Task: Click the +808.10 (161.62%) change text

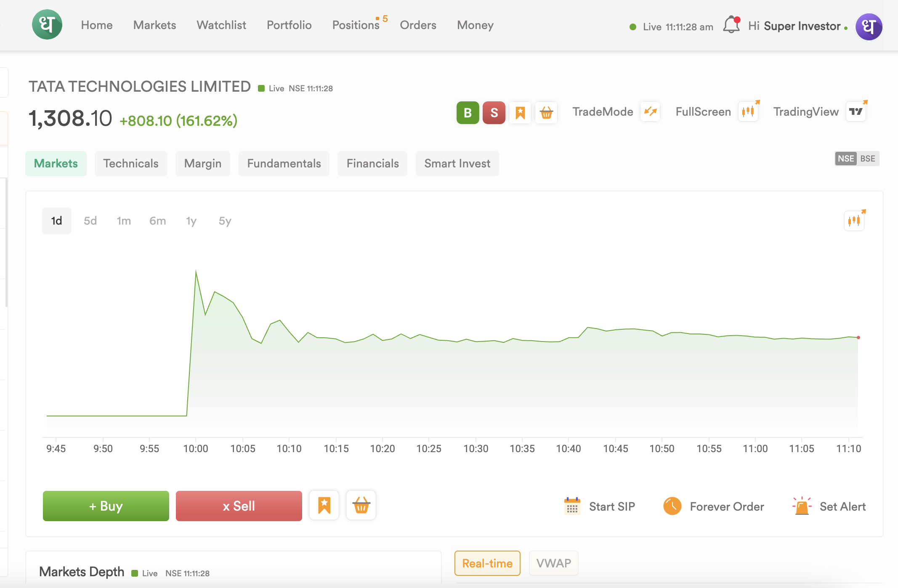Action: point(178,121)
